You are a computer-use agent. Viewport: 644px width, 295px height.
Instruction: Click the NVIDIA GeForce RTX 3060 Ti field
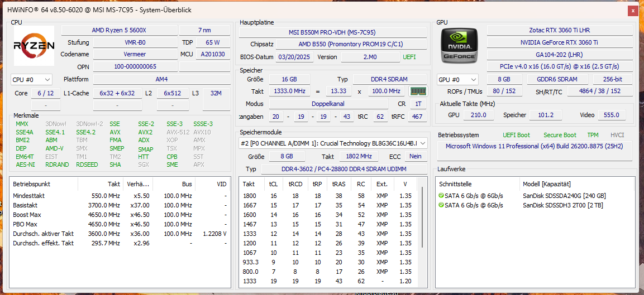560,42
